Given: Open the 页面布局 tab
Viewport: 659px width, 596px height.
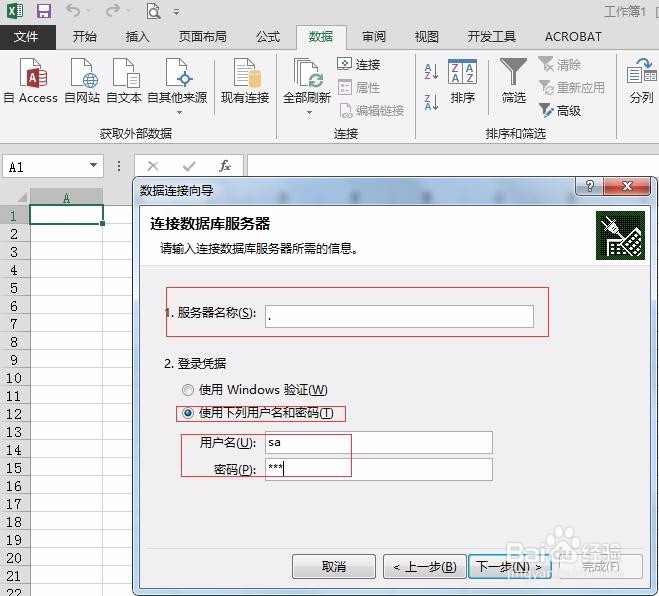Looking at the screenshot, I should 203,37.
